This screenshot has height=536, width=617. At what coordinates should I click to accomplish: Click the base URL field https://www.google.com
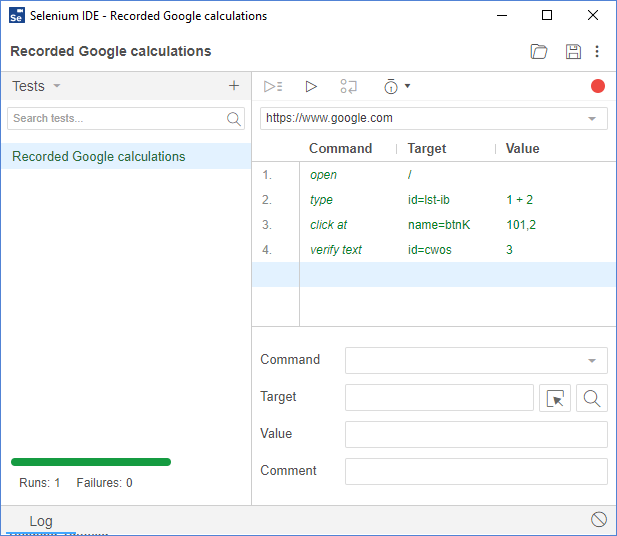434,118
